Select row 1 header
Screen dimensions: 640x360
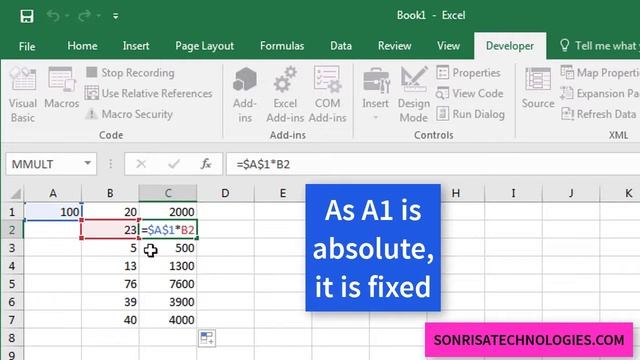pyautogui.click(x=12, y=212)
